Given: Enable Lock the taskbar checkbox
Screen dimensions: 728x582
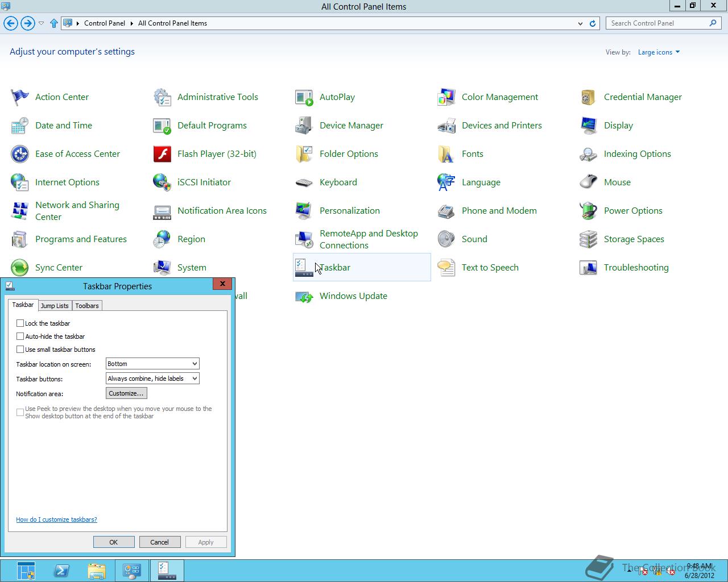Looking at the screenshot, I should click(x=20, y=323).
